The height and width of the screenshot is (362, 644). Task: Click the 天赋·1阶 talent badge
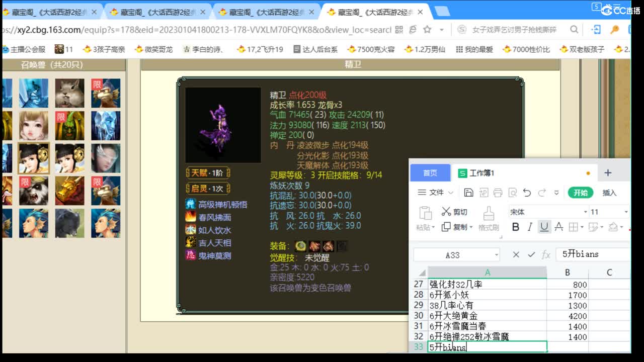point(208,173)
